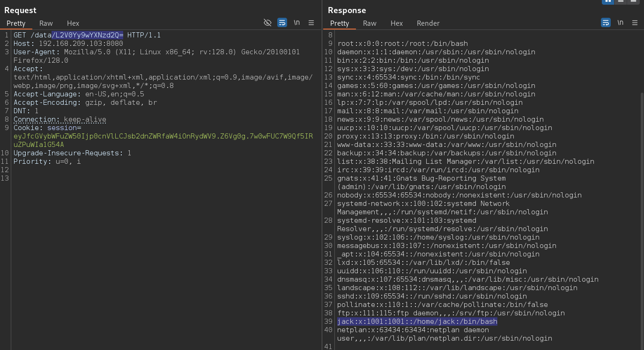This screenshot has width=644, height=350.
Task: Click the news:x:9:9 passwd line
Action: [440, 119]
